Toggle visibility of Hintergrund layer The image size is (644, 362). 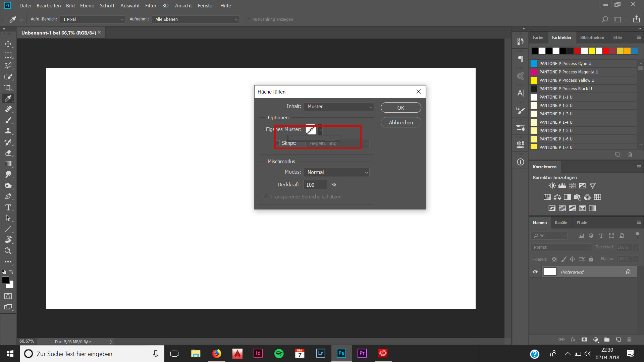[536, 271]
